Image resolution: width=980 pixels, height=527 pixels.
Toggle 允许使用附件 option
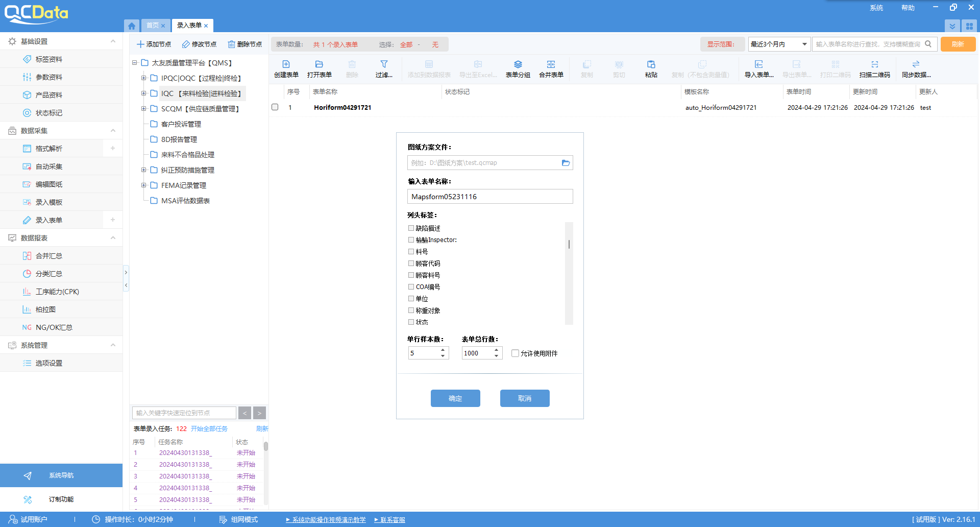(515, 353)
